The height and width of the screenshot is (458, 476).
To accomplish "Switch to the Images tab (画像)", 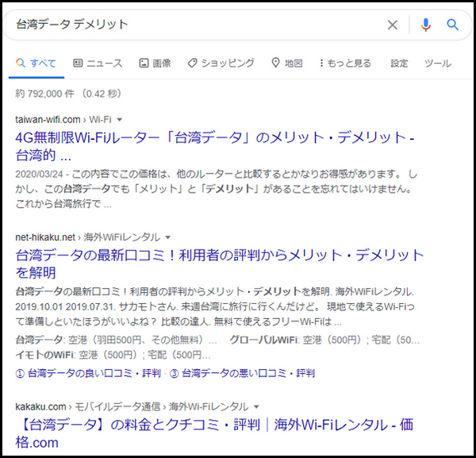I will 155,64.
